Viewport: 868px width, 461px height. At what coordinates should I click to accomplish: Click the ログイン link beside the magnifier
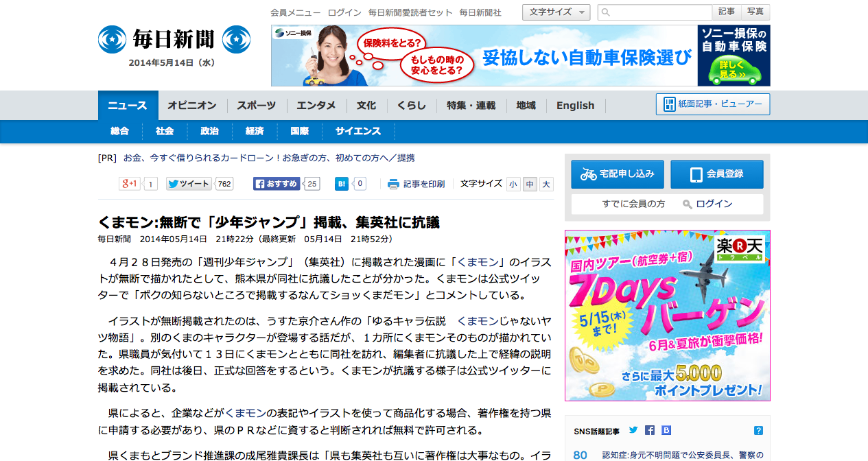click(714, 204)
